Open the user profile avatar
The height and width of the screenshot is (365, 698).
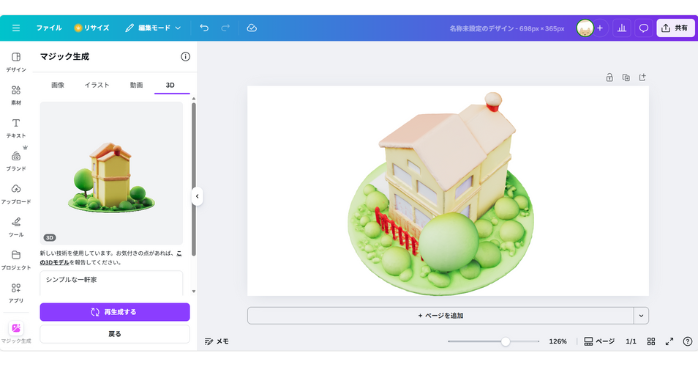(585, 28)
